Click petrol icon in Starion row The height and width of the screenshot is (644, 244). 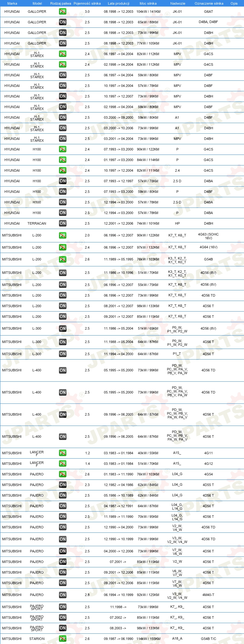coord(63,639)
